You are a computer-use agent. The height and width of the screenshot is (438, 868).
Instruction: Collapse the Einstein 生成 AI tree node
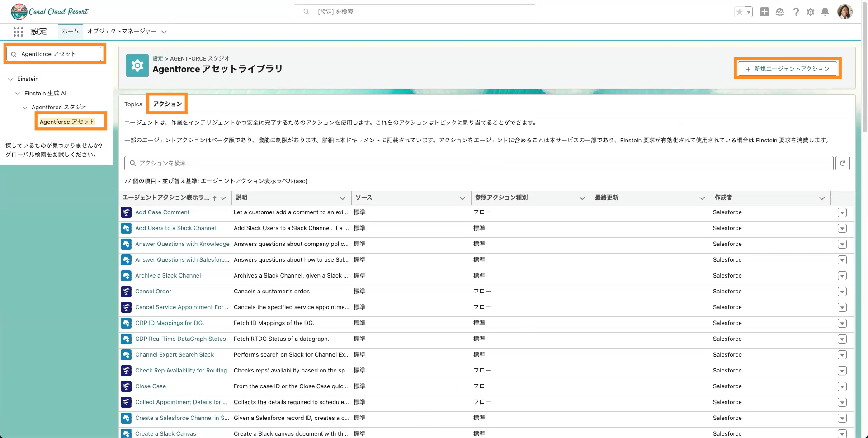pyautogui.click(x=18, y=94)
